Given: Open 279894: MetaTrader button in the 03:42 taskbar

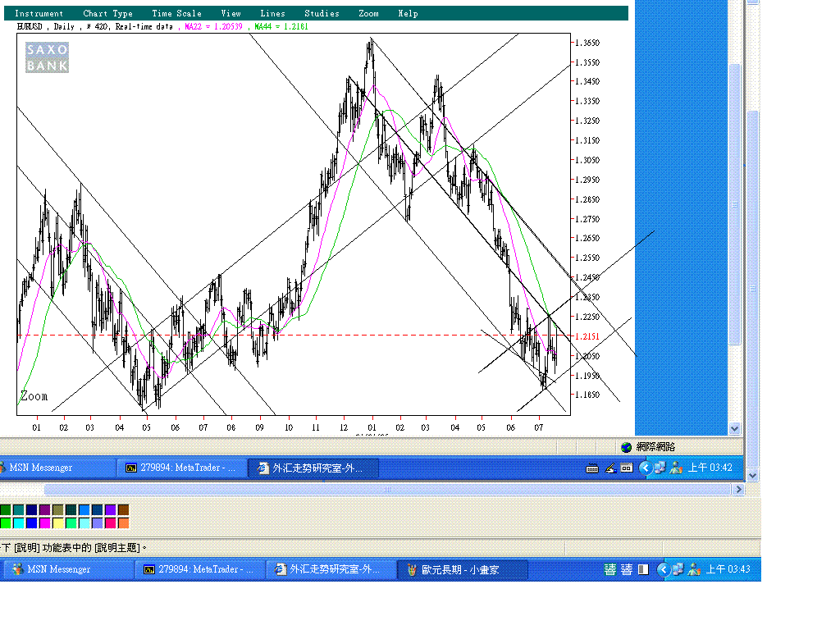Looking at the screenshot, I should [182, 468].
